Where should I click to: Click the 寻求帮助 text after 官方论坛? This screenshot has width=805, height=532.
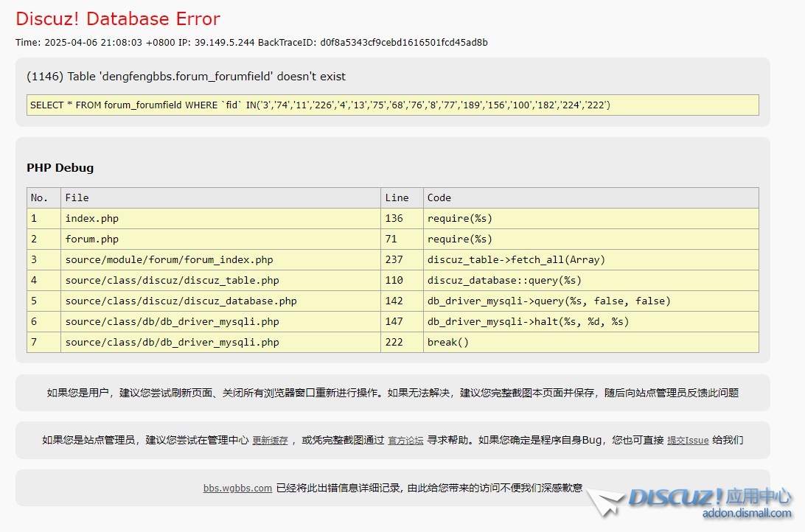447,440
